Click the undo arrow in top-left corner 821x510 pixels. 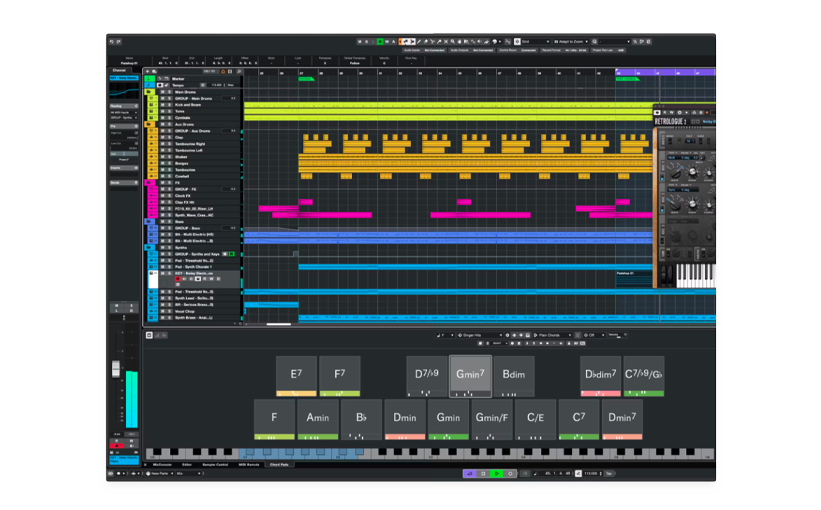(x=114, y=42)
